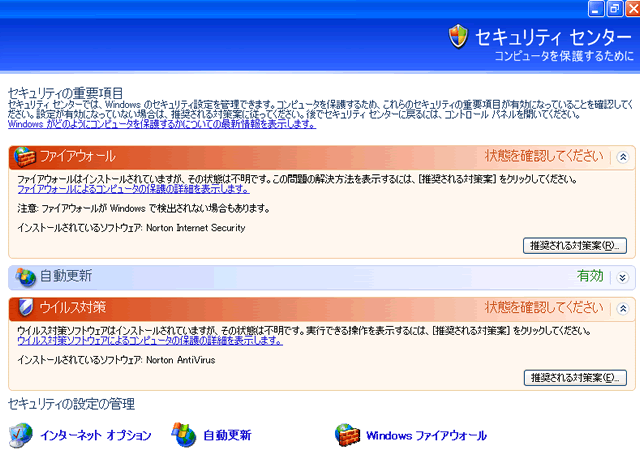Image resolution: width=640 pixels, height=455 pixels.
Task: Click the firewall 推奨される対策案(R) button
Action: coord(575,246)
